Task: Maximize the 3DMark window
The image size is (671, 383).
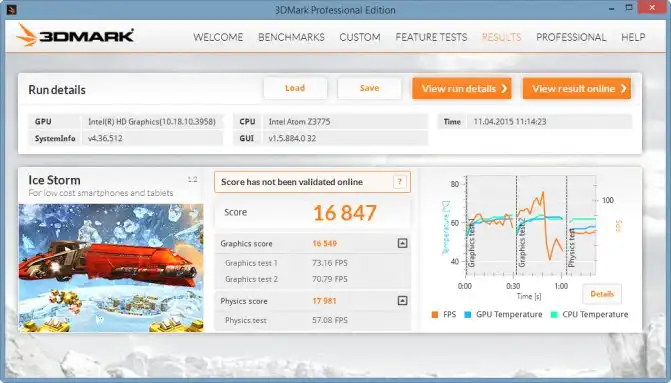Action: pyautogui.click(x=629, y=8)
